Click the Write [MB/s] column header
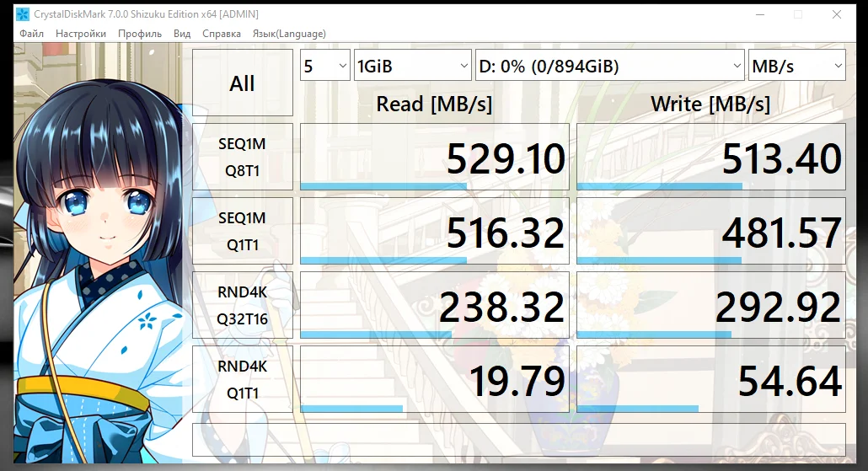This screenshot has height=471, width=868. click(710, 104)
